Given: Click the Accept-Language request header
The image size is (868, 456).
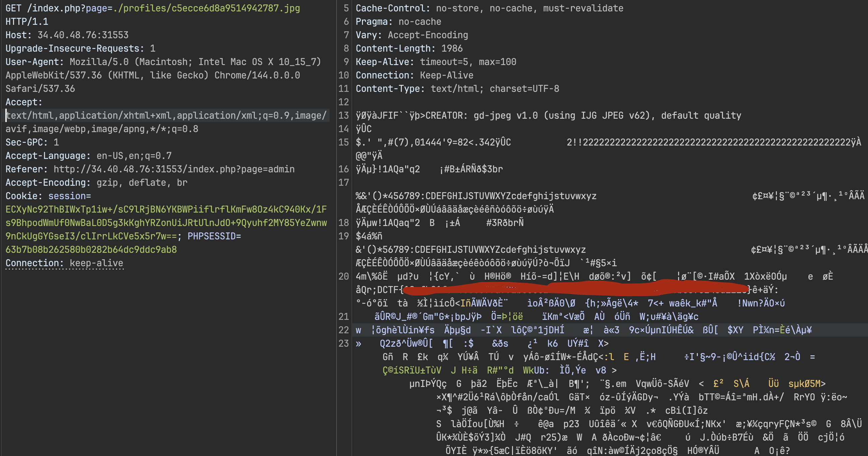Looking at the screenshot, I should pos(88,156).
